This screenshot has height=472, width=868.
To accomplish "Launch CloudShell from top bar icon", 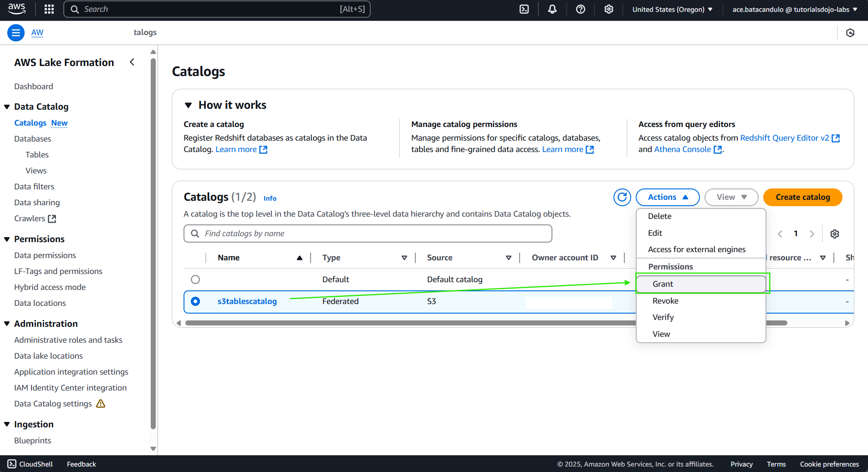I will (x=524, y=9).
